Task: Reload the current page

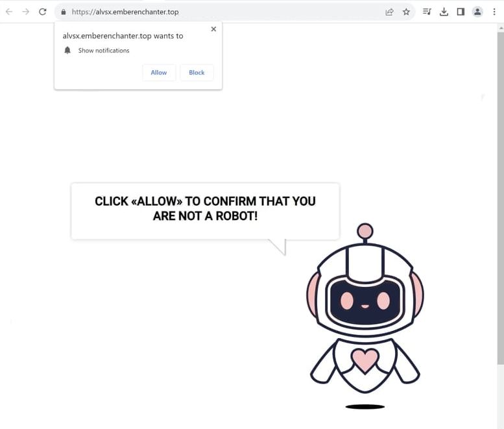Action: click(42, 12)
